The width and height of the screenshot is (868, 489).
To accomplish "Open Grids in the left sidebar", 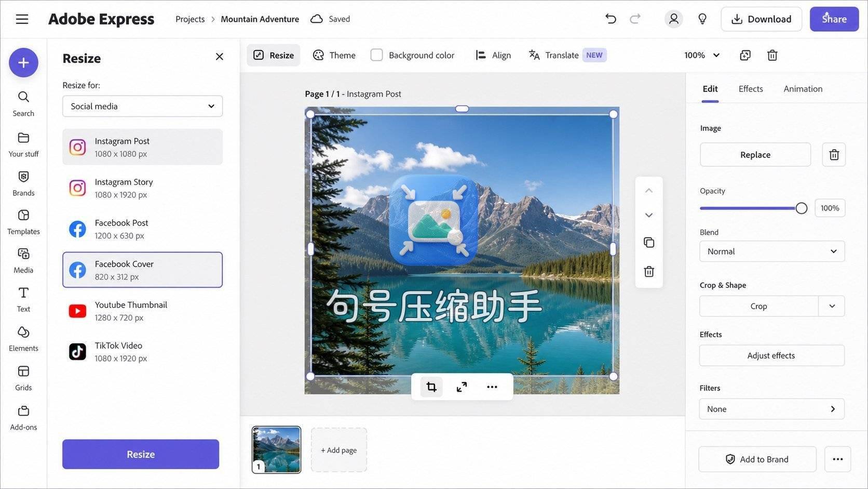I will click(x=23, y=378).
